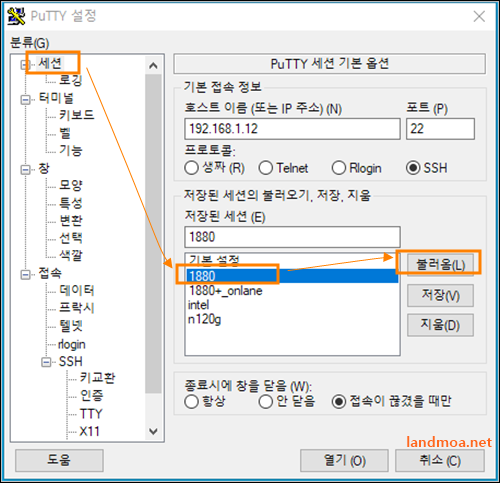Click the category tree scroll up arrow
The height and width of the screenshot is (483, 500).
point(153,66)
